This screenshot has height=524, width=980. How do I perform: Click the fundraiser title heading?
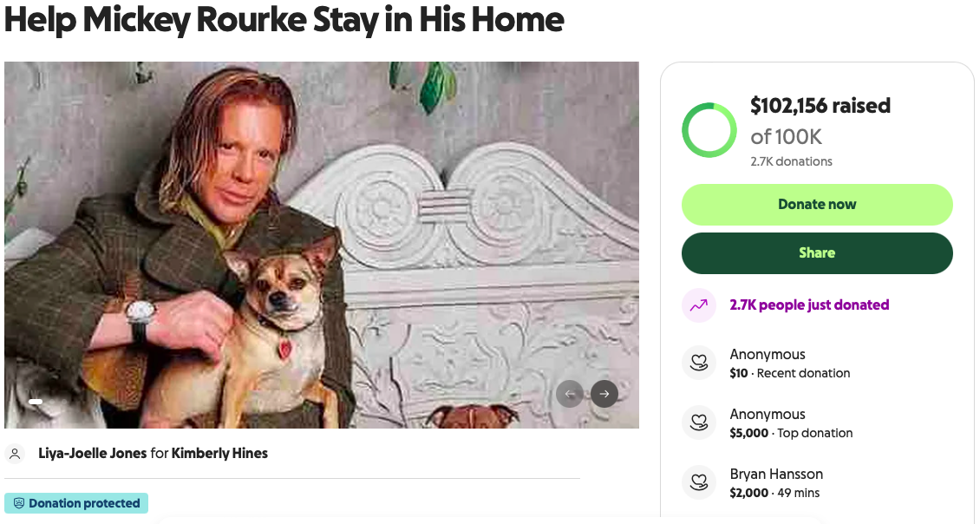pos(284,20)
